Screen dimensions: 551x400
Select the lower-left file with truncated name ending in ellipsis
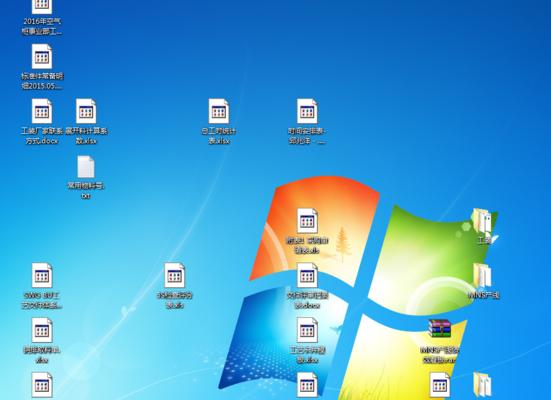(42, 286)
